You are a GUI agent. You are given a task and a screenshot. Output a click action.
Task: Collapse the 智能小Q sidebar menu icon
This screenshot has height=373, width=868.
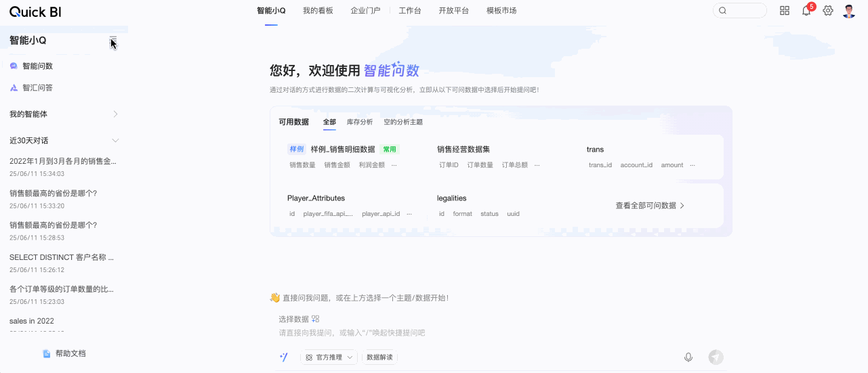click(113, 41)
